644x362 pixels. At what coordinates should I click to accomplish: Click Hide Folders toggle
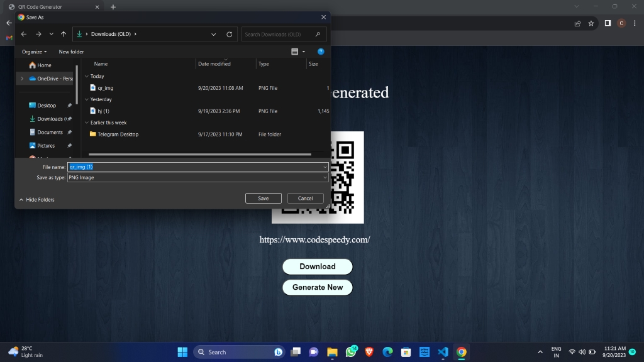(36, 200)
